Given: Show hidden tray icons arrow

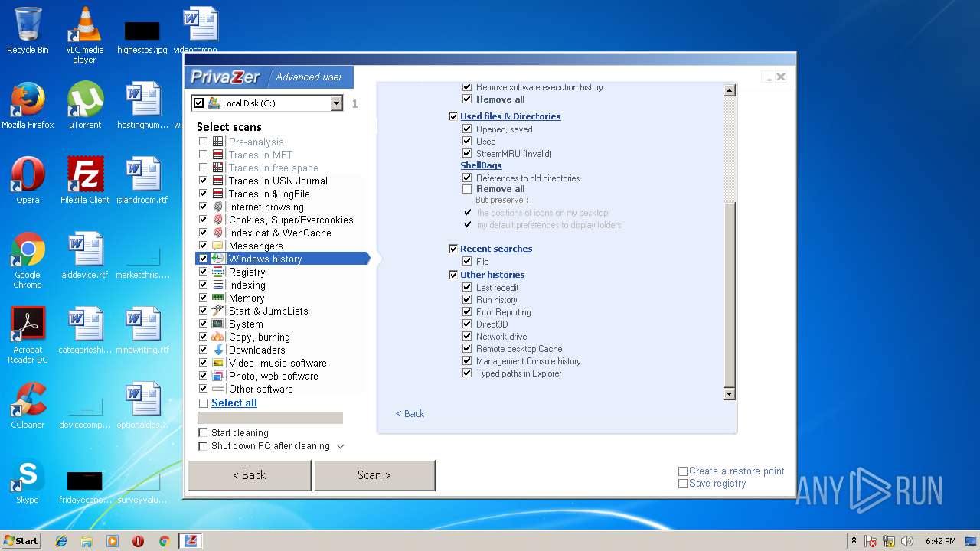Looking at the screenshot, I should 854,540.
